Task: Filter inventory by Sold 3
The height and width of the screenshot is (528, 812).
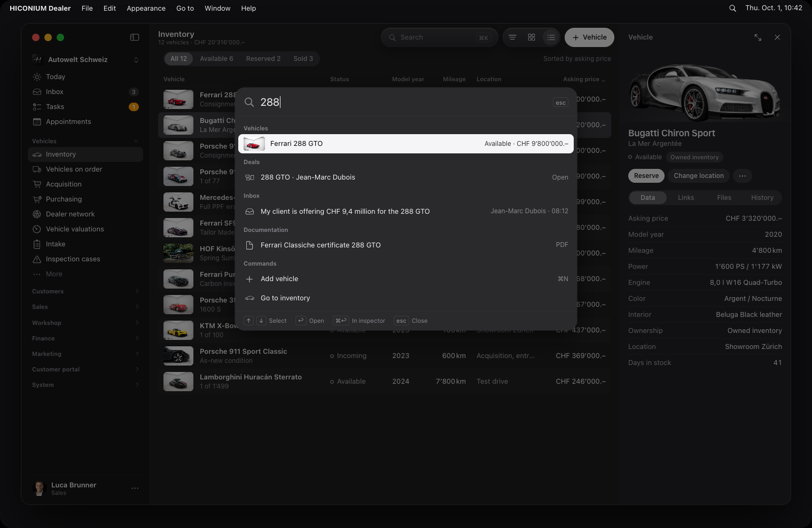Action: tap(303, 59)
